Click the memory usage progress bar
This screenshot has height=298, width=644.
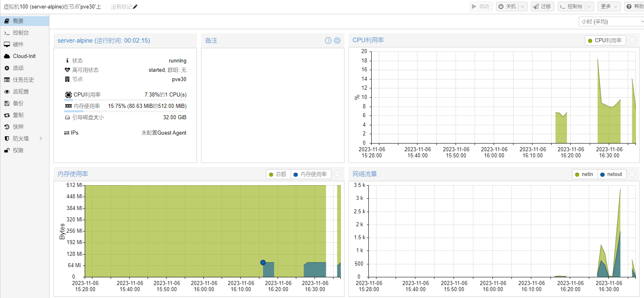coord(125,111)
